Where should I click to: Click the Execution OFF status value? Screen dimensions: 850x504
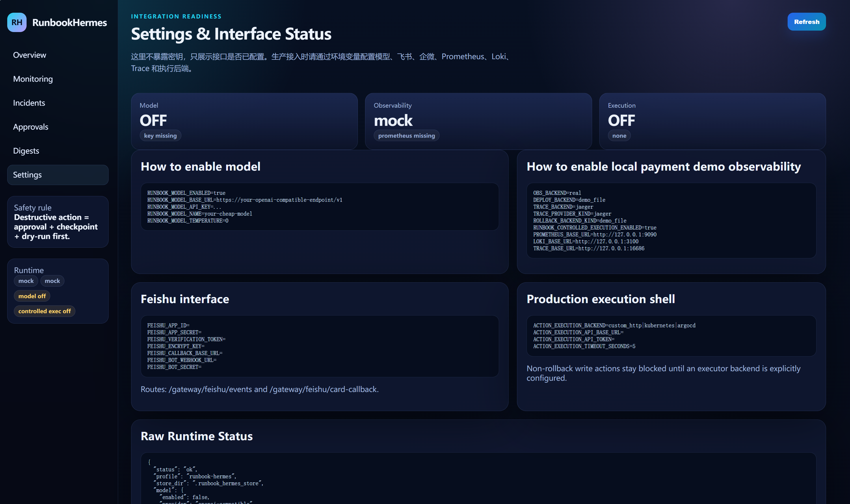pyautogui.click(x=621, y=121)
